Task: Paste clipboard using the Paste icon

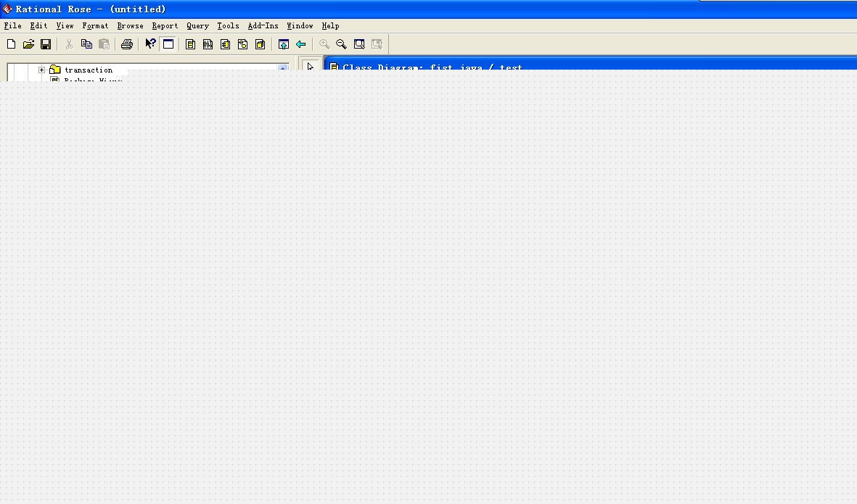Action: pyautogui.click(x=104, y=44)
